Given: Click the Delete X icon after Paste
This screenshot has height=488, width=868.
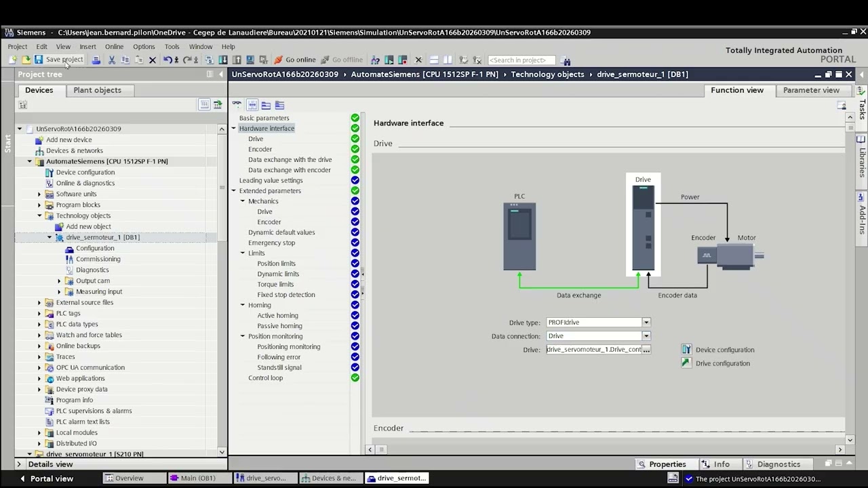Looking at the screenshot, I should 153,60.
